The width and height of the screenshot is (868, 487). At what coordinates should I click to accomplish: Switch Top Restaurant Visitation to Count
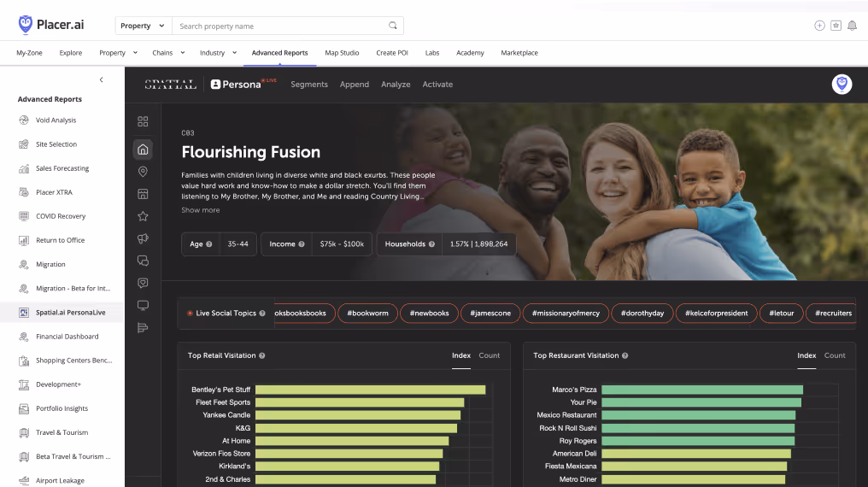835,355
